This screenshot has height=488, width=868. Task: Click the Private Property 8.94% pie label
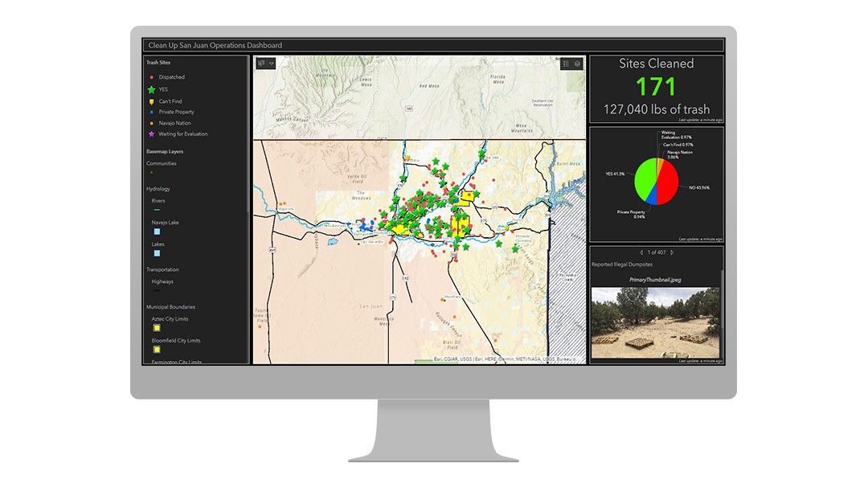coord(631,215)
